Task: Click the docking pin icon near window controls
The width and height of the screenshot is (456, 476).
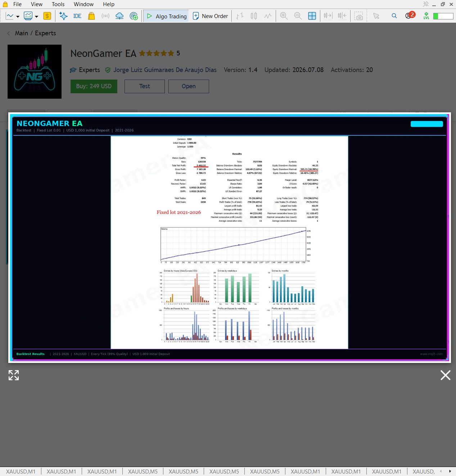Action: (426, 4)
